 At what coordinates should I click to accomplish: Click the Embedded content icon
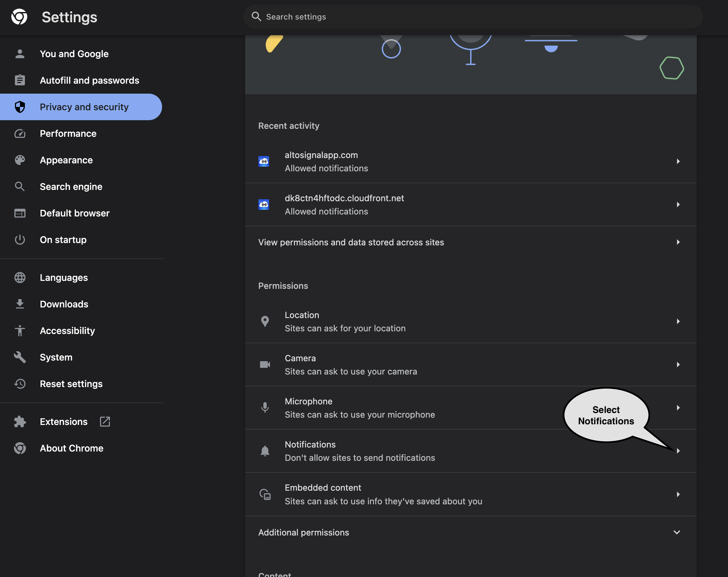click(265, 494)
